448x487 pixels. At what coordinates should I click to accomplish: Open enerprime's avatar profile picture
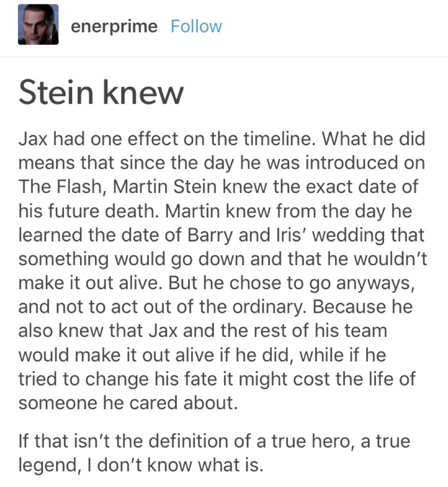click(38, 25)
